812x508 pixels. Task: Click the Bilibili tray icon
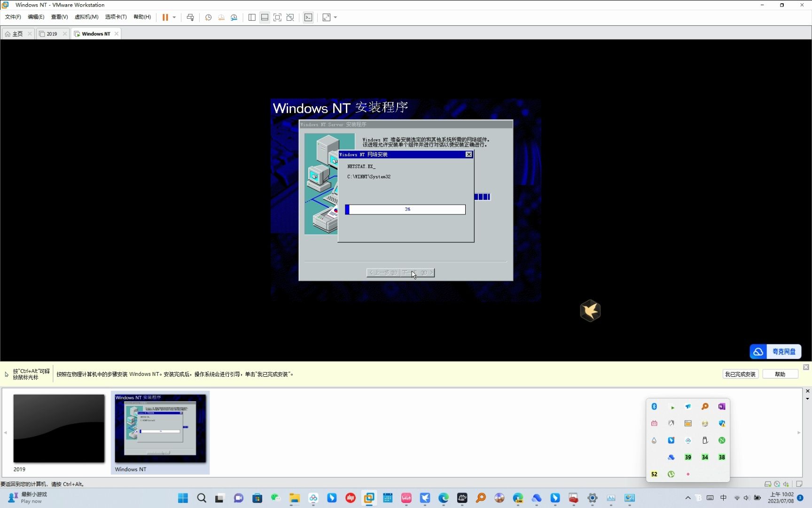tap(654, 423)
